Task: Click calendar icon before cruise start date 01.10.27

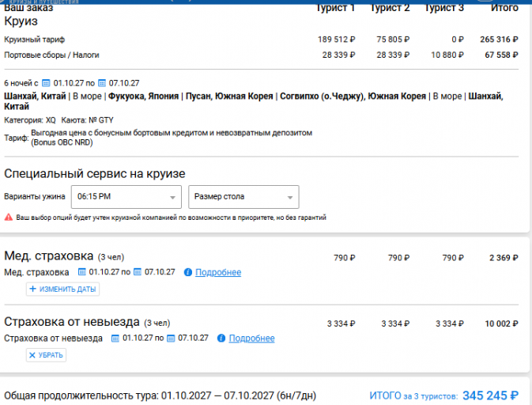Action: pos(46,83)
